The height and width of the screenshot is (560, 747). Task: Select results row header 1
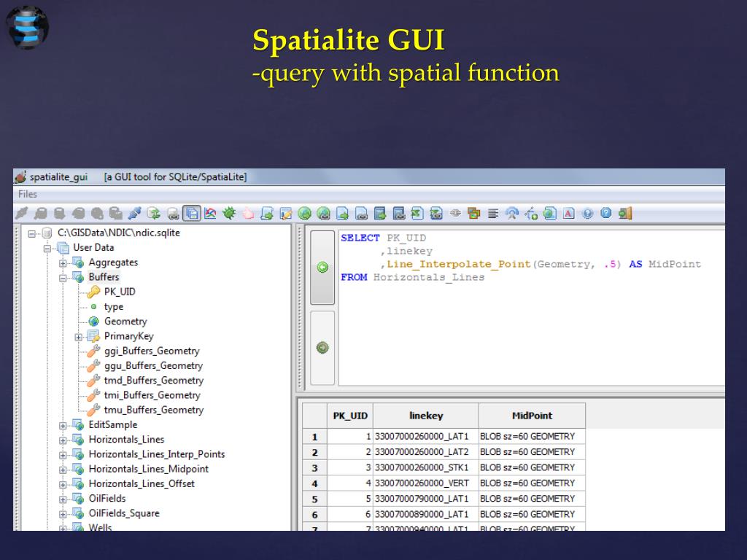pyautogui.click(x=315, y=437)
